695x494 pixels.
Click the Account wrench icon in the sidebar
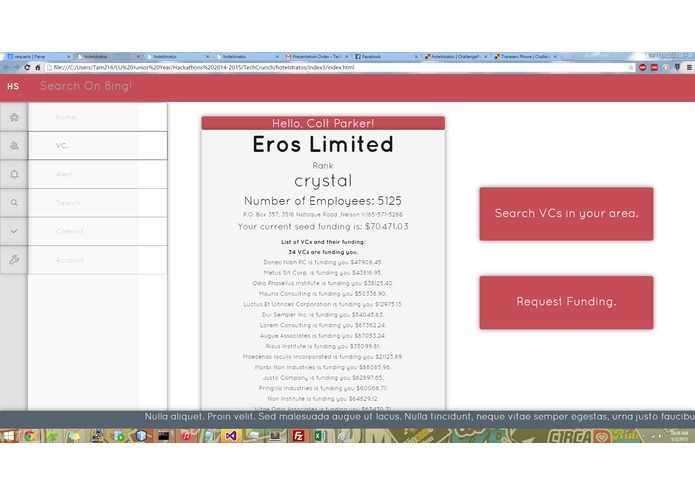coord(14,260)
